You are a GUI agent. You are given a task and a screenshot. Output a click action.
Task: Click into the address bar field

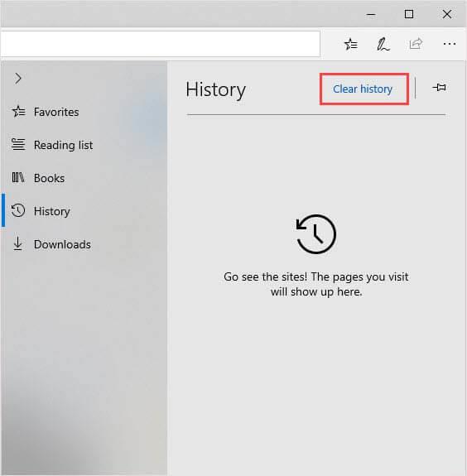(x=160, y=44)
